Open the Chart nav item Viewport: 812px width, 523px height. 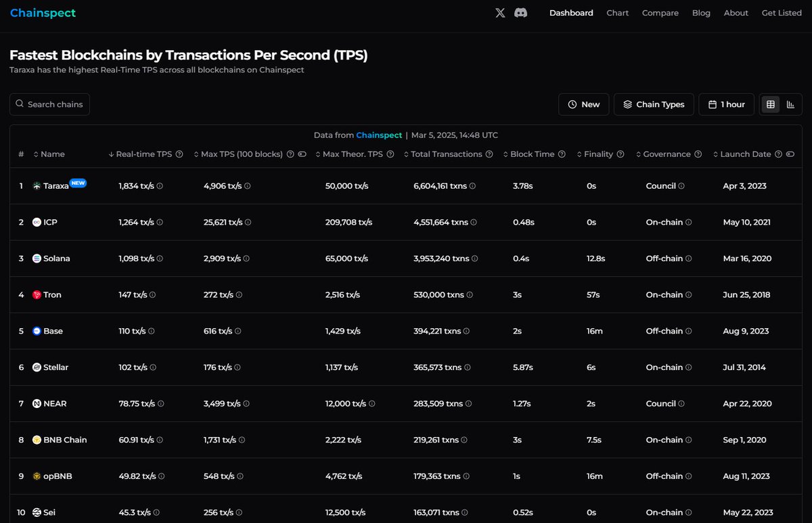[617, 13]
